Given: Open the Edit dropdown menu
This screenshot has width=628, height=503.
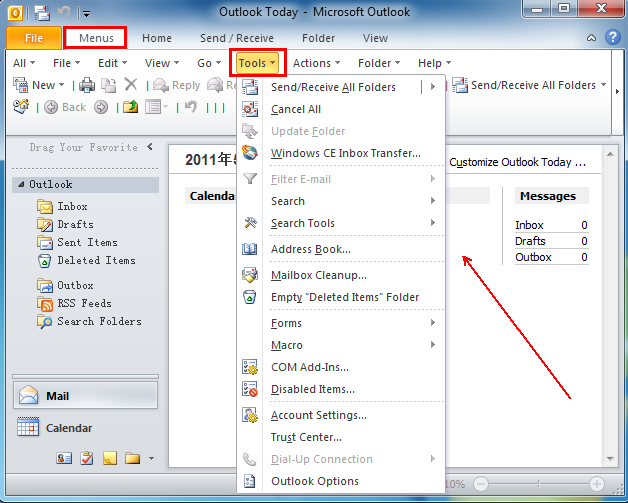Looking at the screenshot, I should (113, 63).
